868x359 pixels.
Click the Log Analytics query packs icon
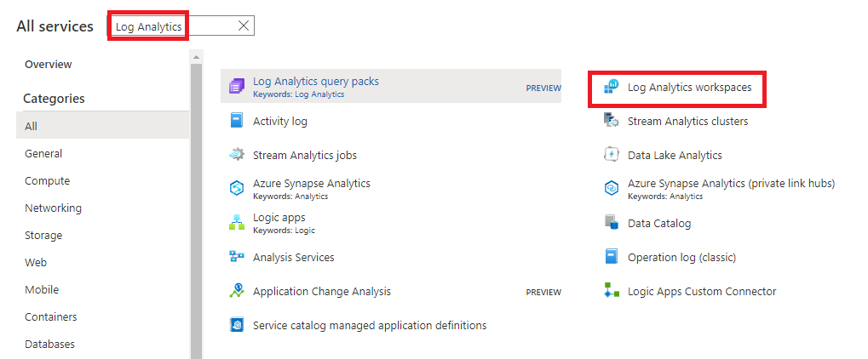[236, 86]
